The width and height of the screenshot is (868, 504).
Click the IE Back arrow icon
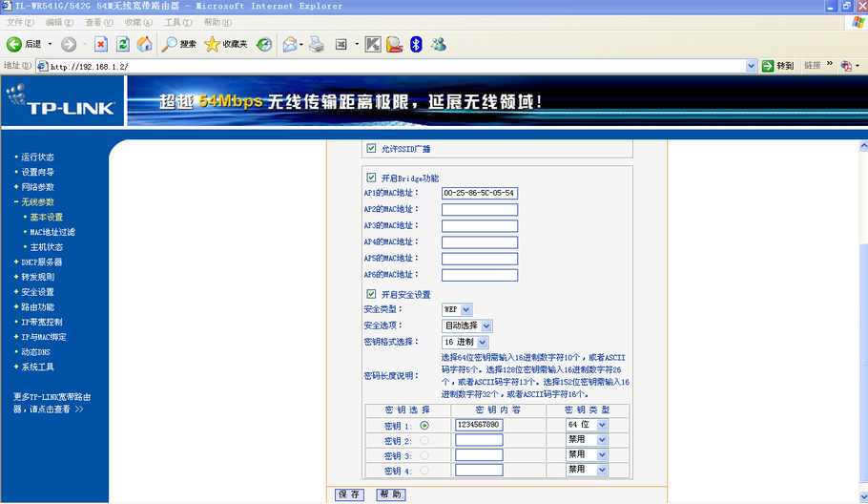pos(14,44)
